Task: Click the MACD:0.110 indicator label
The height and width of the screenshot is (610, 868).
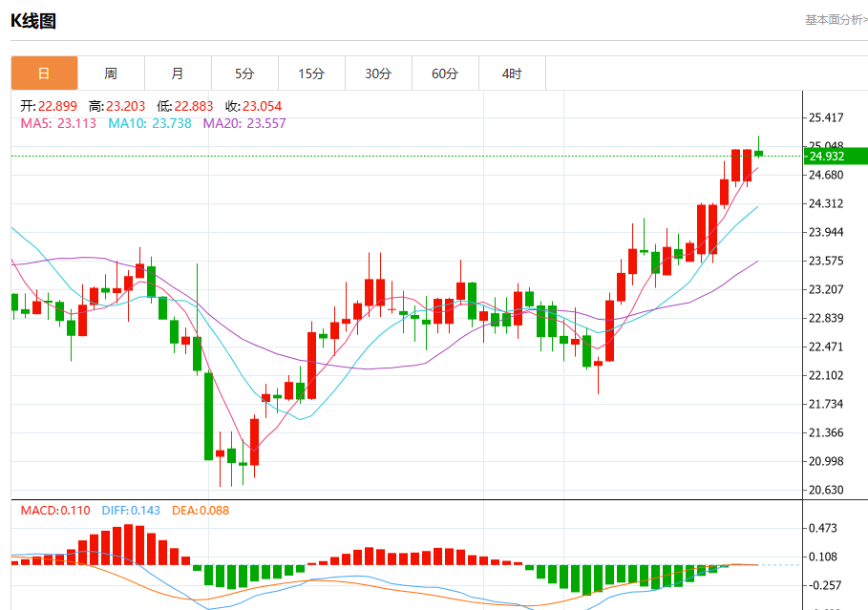Action: coord(55,511)
